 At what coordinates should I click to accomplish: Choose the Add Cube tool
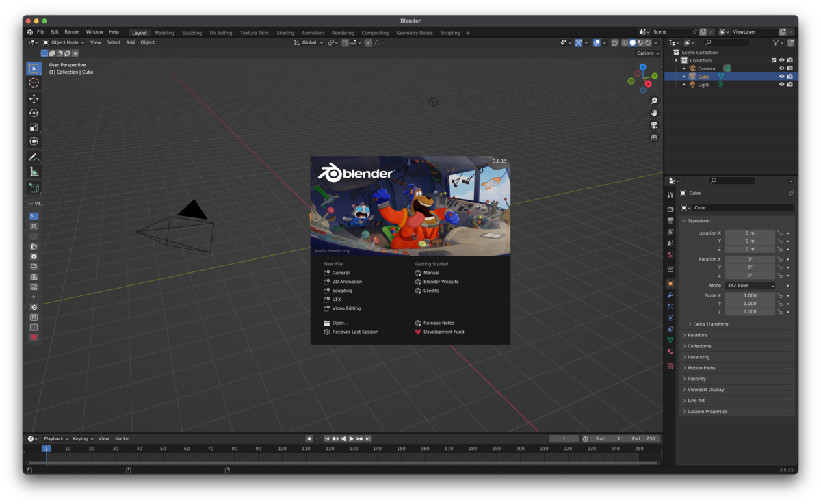34,188
